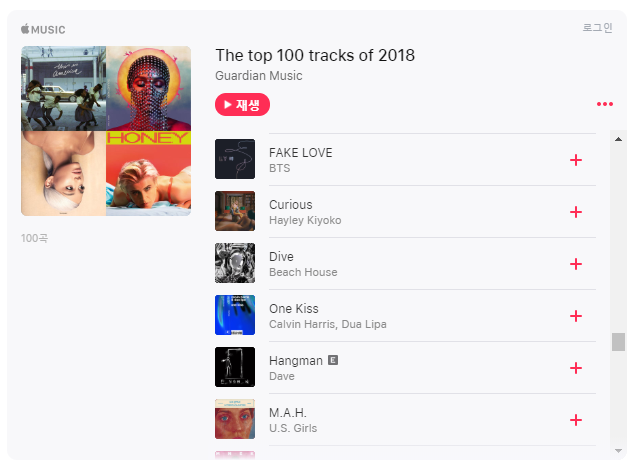Play FAKE LOVE via its album thumbnail
Viewport: 636px width, 471px height.
click(x=235, y=160)
